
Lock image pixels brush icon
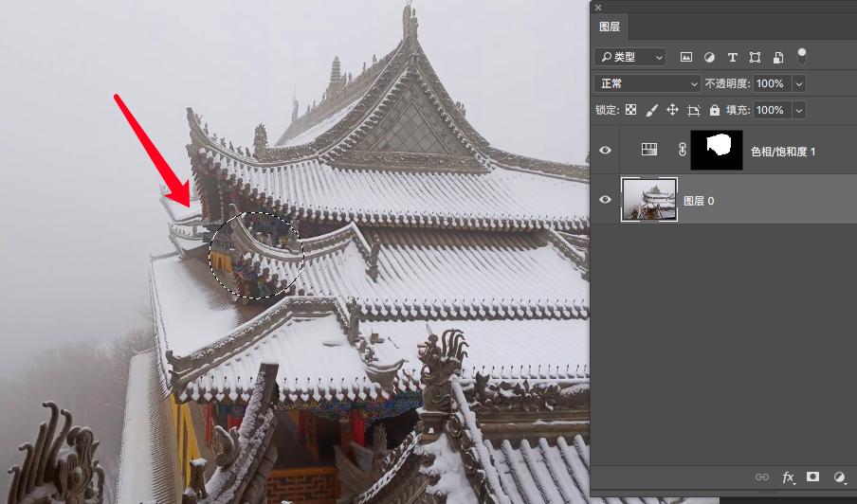click(x=651, y=110)
